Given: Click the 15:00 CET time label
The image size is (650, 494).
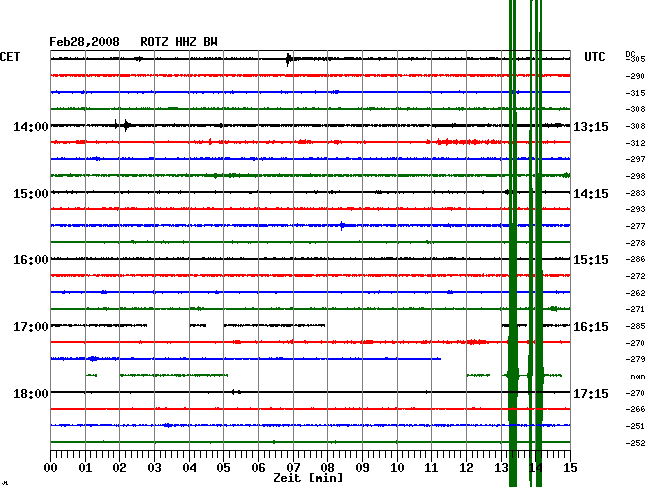Looking at the screenshot, I should tap(31, 194).
